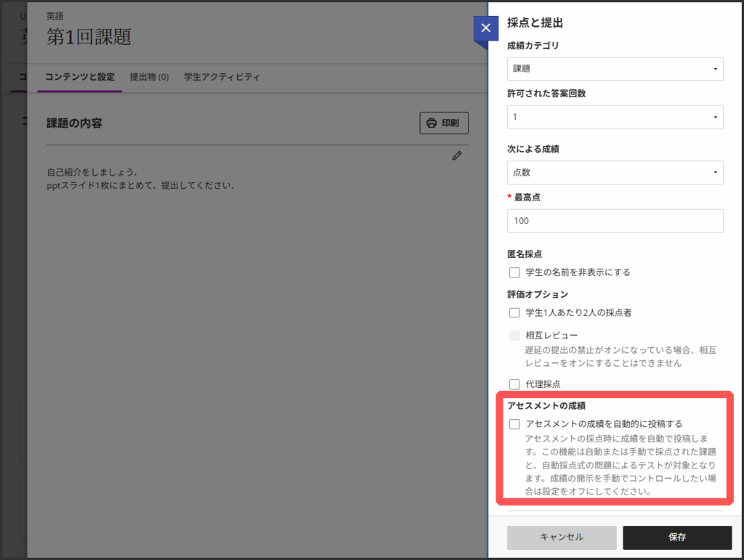Click the キャンセル button
This screenshot has height=560, width=744.
click(562, 537)
